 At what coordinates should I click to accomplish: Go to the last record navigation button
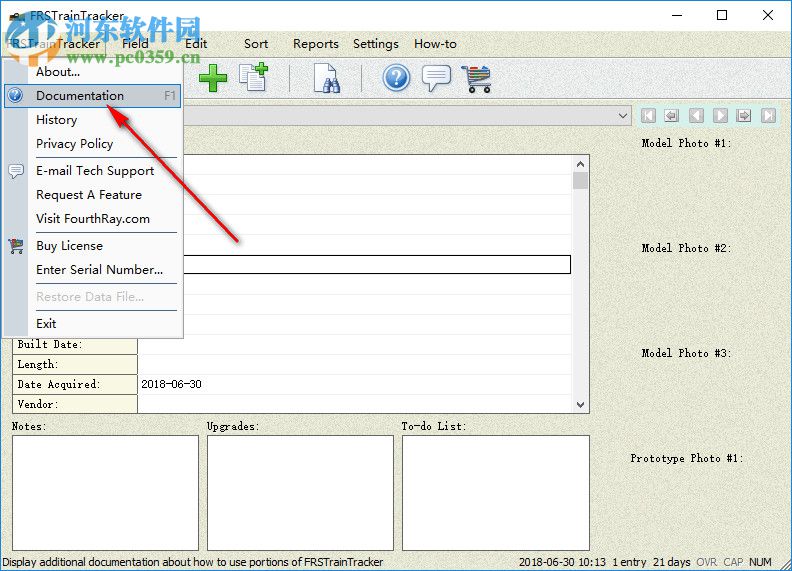pos(768,116)
